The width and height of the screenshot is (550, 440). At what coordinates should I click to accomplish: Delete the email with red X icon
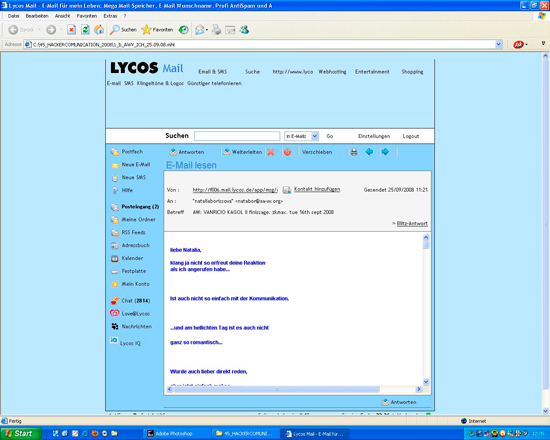pos(270,152)
